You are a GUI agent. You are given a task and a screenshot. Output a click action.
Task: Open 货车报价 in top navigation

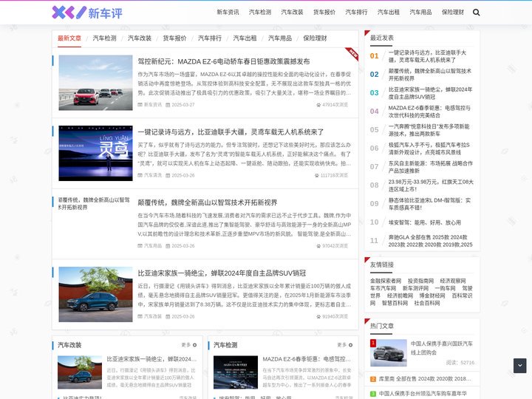(324, 13)
